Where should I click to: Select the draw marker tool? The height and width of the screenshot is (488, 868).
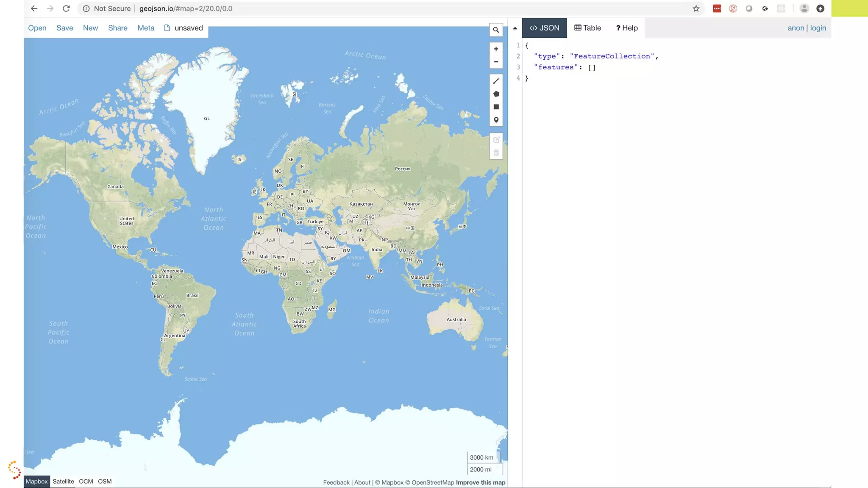(x=496, y=120)
